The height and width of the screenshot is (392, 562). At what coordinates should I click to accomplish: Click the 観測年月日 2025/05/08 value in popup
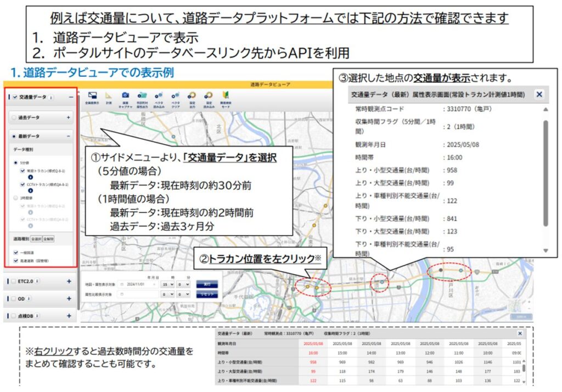(x=463, y=145)
